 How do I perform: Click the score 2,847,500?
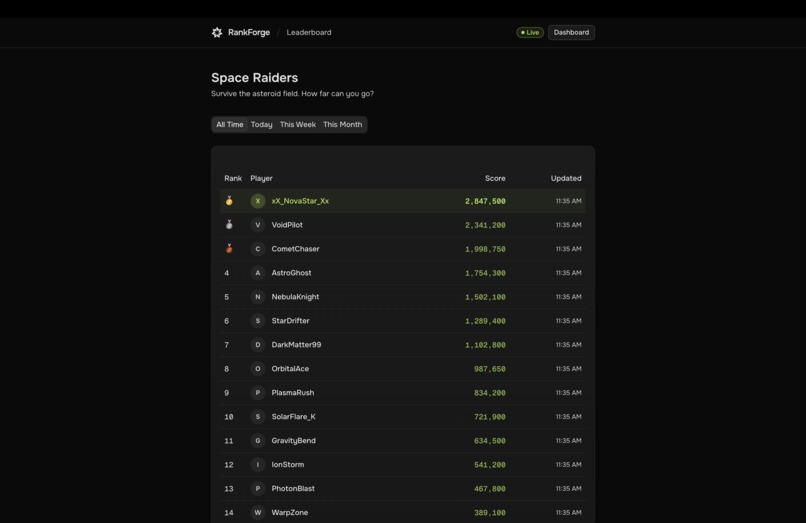click(485, 201)
